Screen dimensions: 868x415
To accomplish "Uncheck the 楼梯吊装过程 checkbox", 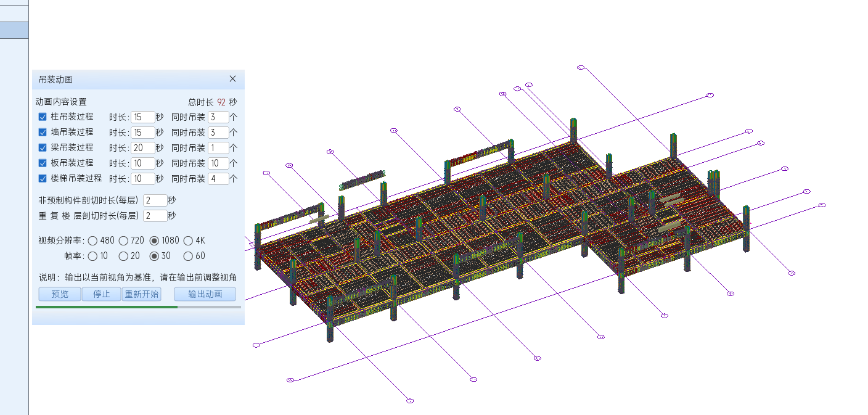I will (x=43, y=179).
